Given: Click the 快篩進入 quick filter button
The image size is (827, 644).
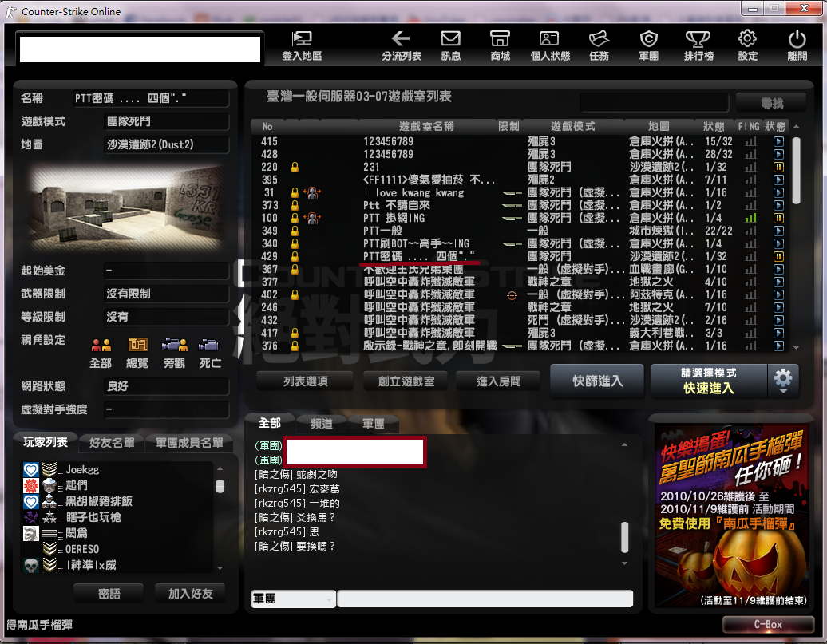Looking at the screenshot, I should pos(597,381).
